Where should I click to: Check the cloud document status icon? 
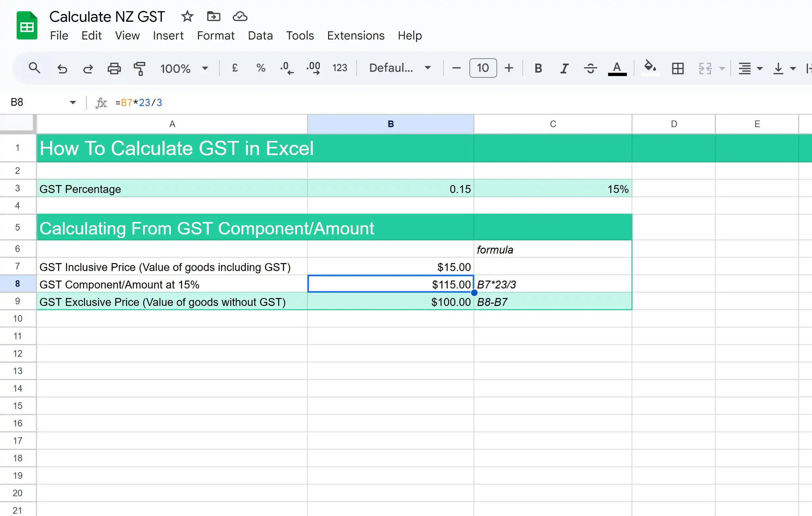point(240,16)
